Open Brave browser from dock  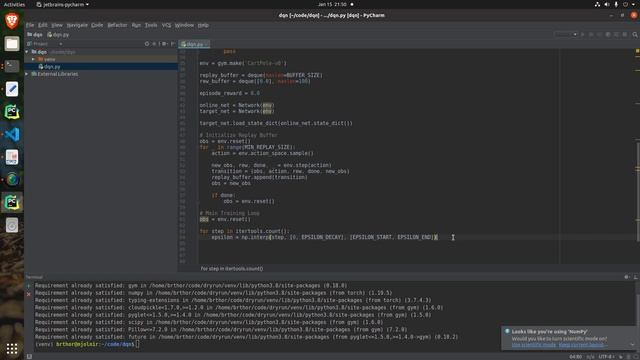point(12,20)
